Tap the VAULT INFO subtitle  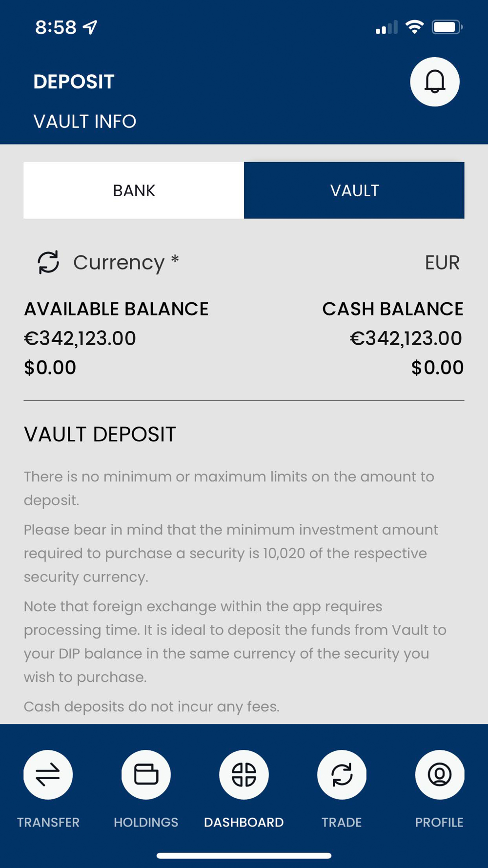[x=85, y=121]
